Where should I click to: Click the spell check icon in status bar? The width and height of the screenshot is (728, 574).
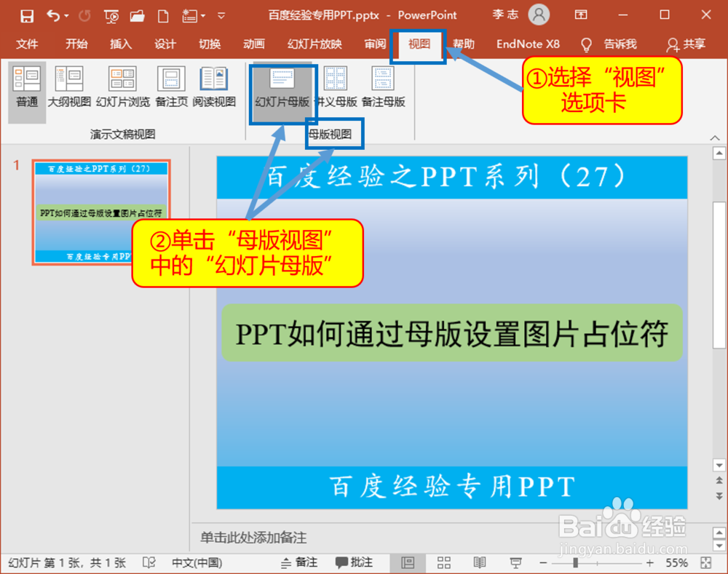click(149, 563)
